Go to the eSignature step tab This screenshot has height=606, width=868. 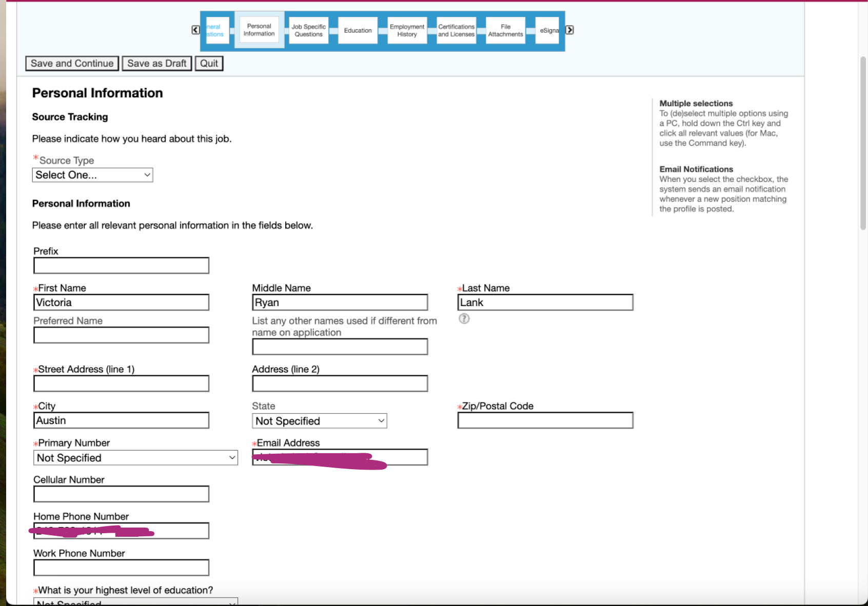[547, 30]
